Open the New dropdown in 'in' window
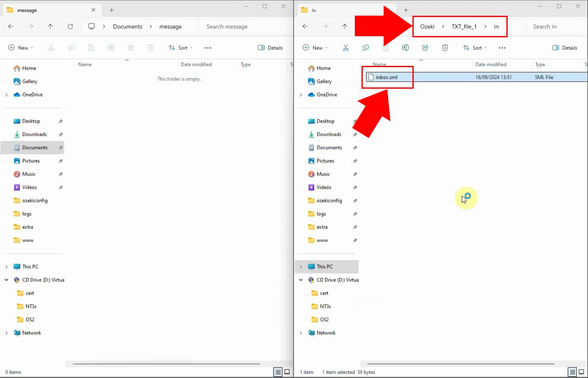Screen dimensions: 588x378 (315, 48)
